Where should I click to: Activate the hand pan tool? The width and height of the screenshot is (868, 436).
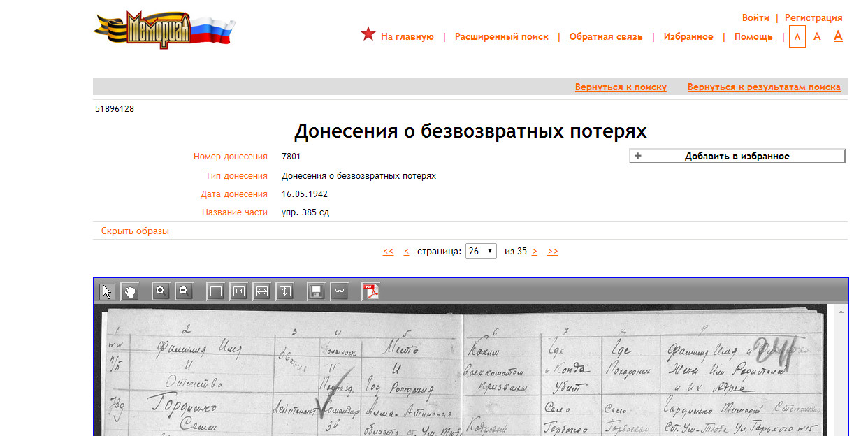[130, 291]
